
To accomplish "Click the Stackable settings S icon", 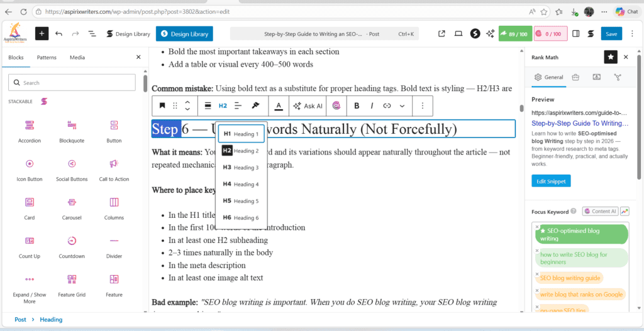I will 591,34.
